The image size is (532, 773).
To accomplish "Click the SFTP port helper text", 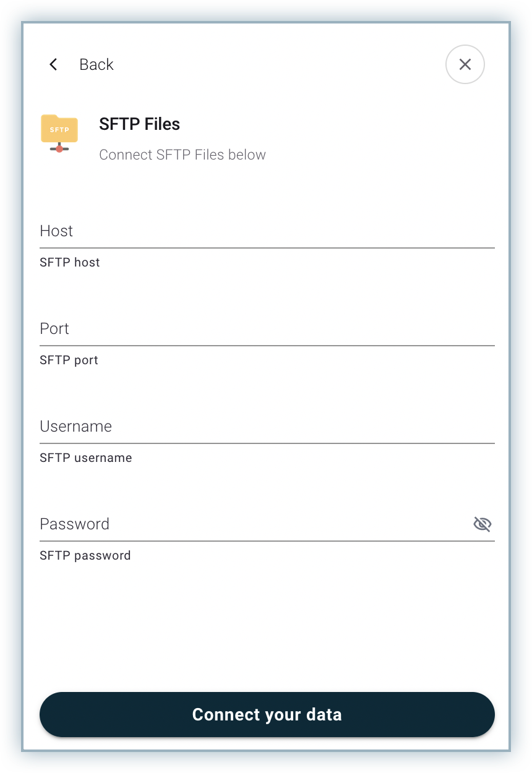I will (69, 360).
